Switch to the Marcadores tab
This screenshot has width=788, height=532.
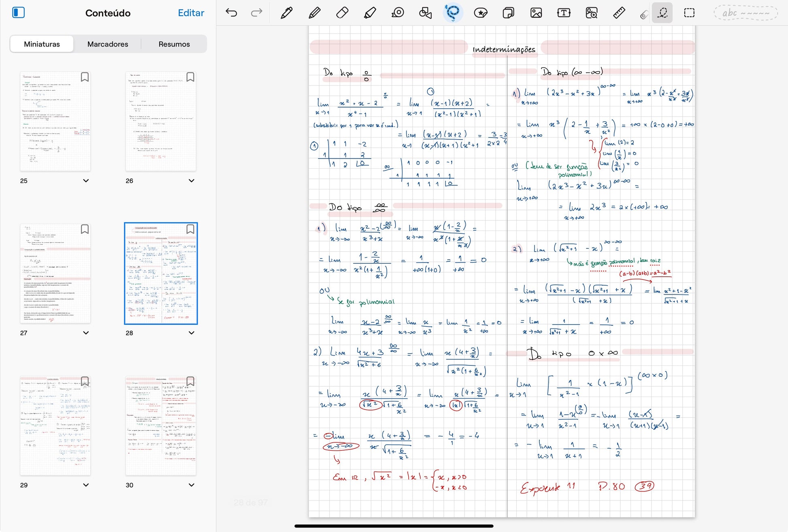coord(108,44)
